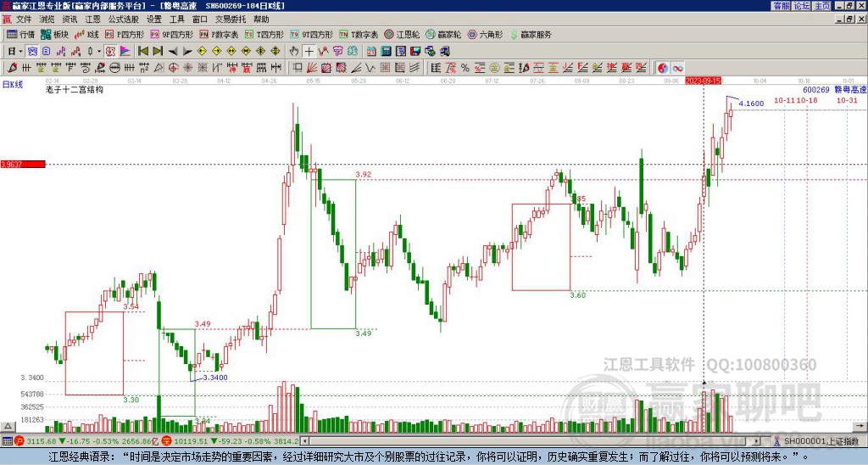Click the black right arrow icon
The height and width of the screenshot is (465, 868).
[187, 52]
